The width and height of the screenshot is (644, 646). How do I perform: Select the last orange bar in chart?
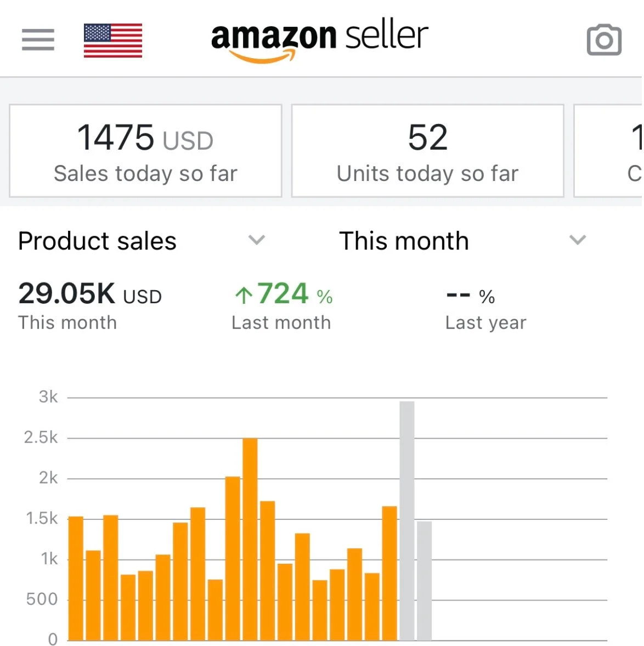389,573
